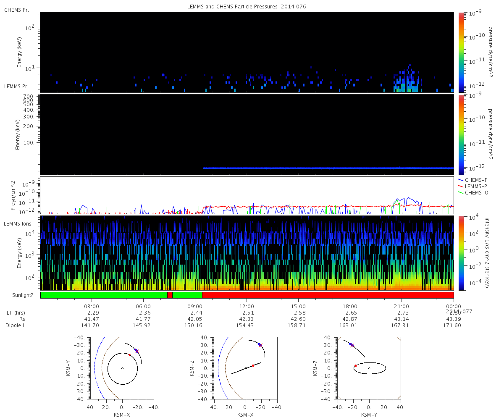
Task: Click the LEMMS Ions intensity color bar
Action: (461, 253)
